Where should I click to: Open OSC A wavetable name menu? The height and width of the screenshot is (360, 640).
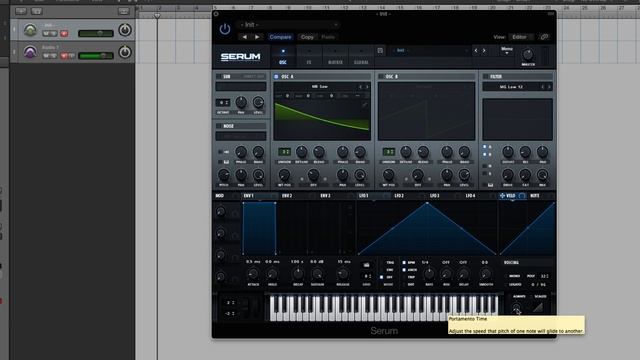point(320,87)
